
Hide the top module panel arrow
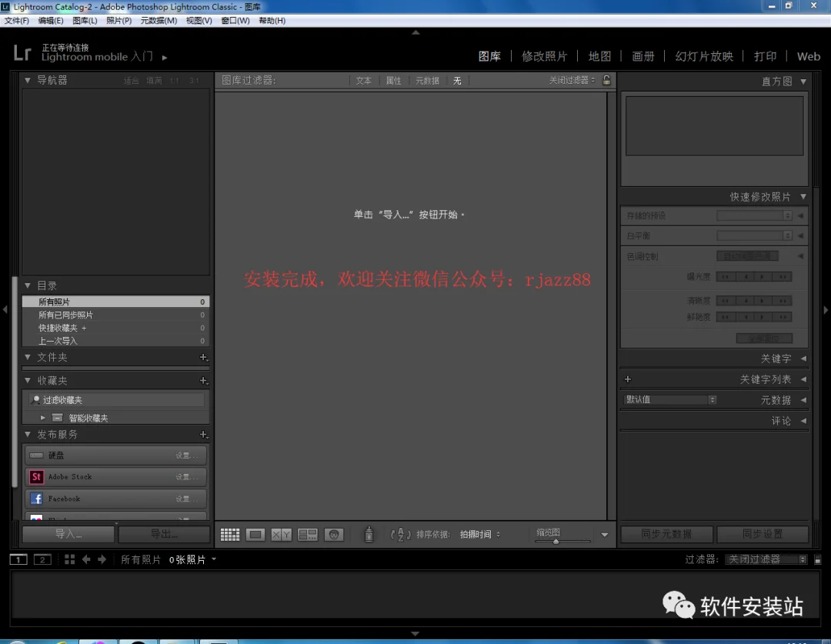pyautogui.click(x=416, y=32)
